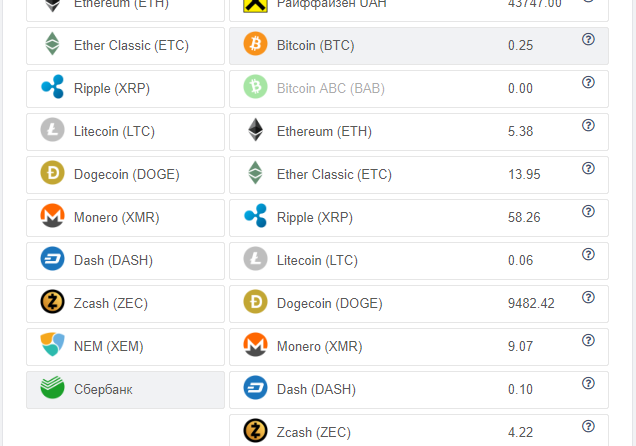
Task: Open help icon for Ripple (XRP) 58.26
Action: click(588, 211)
